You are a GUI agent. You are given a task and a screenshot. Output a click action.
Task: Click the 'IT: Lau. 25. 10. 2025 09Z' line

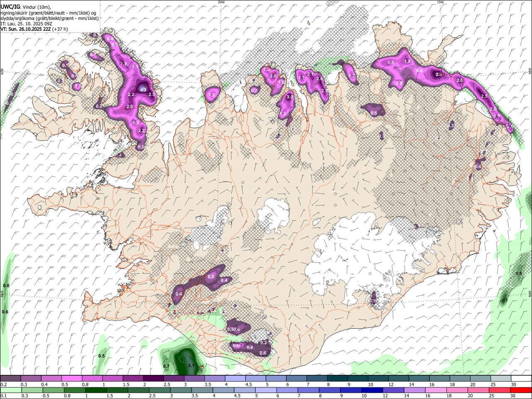click(26, 24)
